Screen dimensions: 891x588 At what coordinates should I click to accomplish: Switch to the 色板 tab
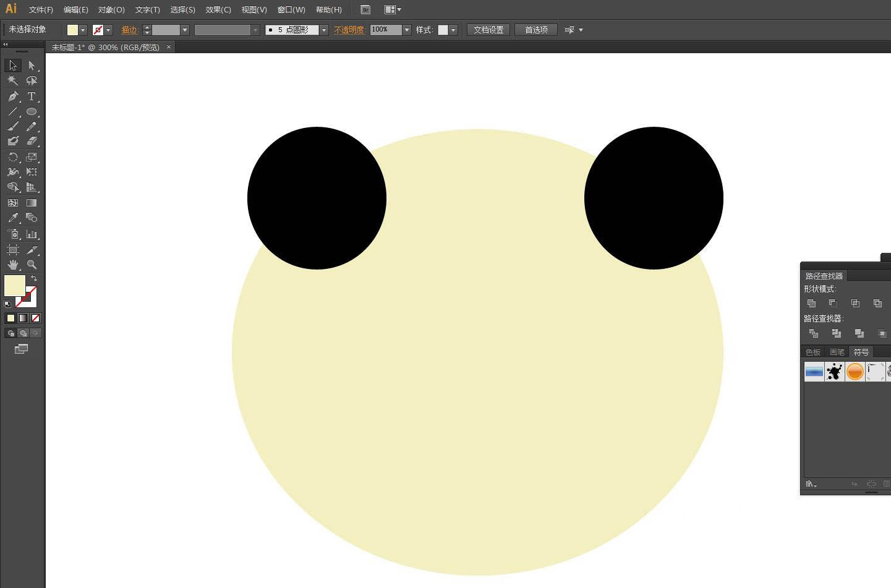pyautogui.click(x=813, y=352)
